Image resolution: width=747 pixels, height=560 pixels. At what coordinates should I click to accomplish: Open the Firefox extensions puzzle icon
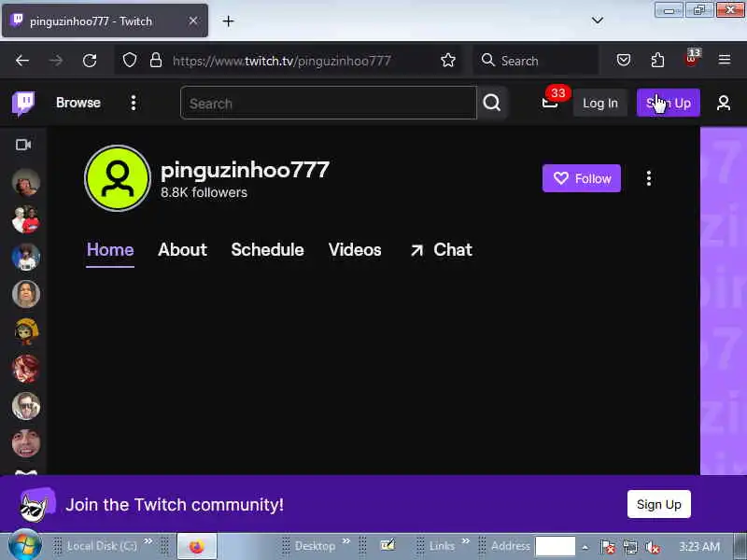657,61
